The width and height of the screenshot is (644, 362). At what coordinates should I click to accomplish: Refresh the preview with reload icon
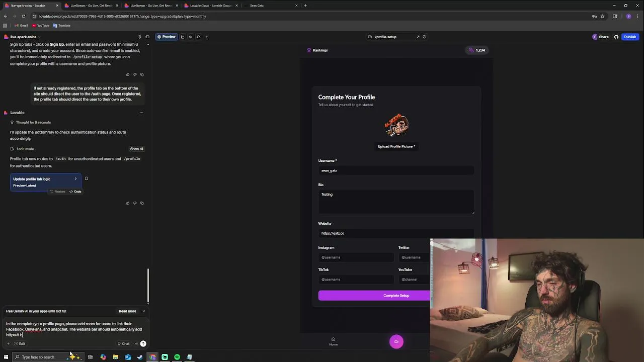424,37
